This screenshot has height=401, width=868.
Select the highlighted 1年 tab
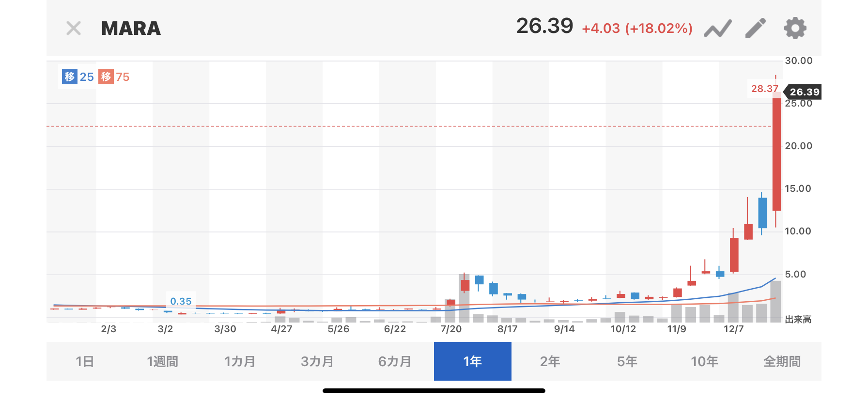473,361
